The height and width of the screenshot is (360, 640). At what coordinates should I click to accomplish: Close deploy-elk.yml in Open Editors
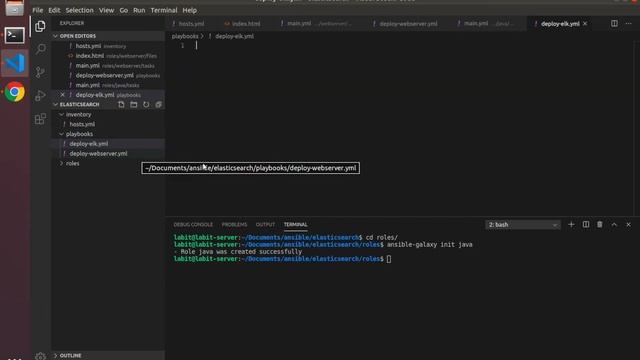tap(62, 95)
